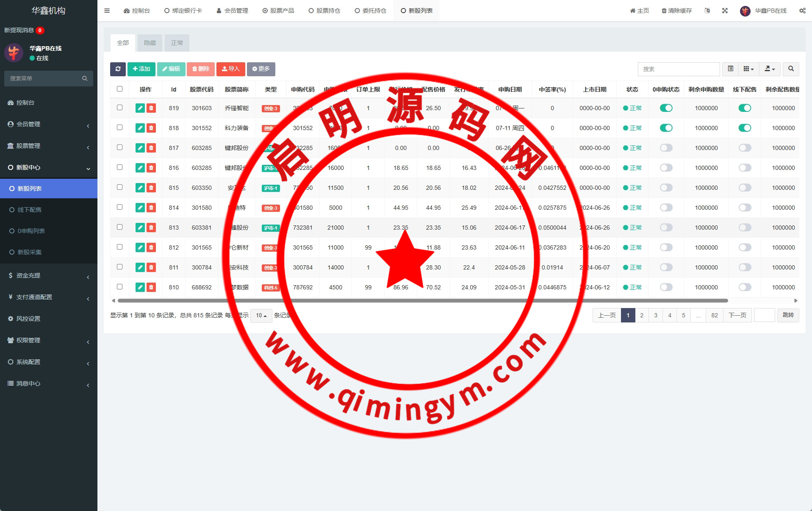Image resolution: width=812 pixels, height=511 pixels.
Task: Disable the 0申购状态 switch for row 819
Action: [x=666, y=108]
